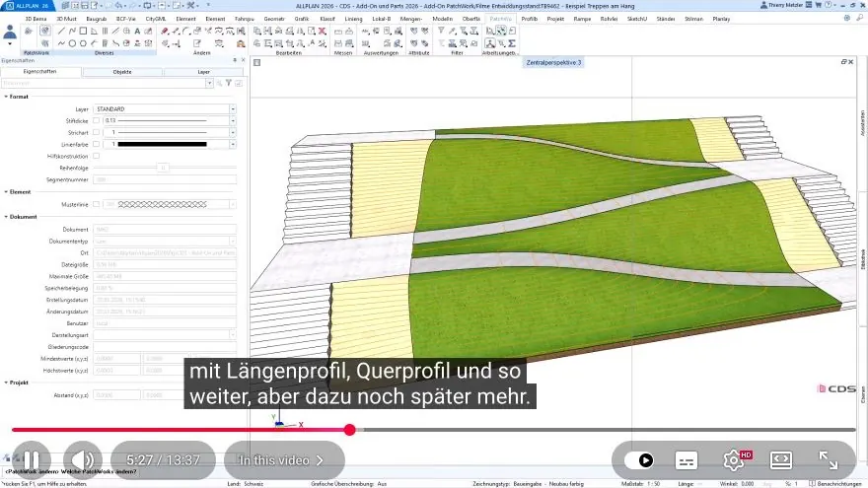Collapse the Format section
The width and height of the screenshot is (868, 488).
tap(6, 97)
